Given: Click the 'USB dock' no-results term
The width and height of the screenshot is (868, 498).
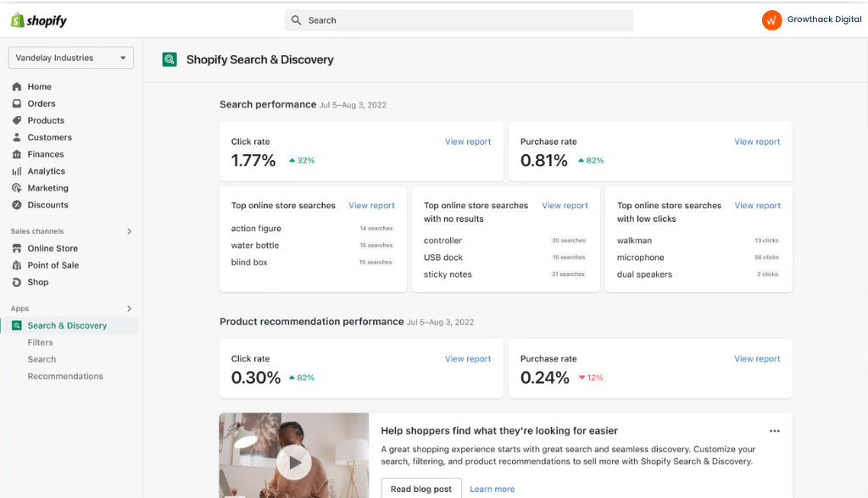Looking at the screenshot, I should point(443,257).
